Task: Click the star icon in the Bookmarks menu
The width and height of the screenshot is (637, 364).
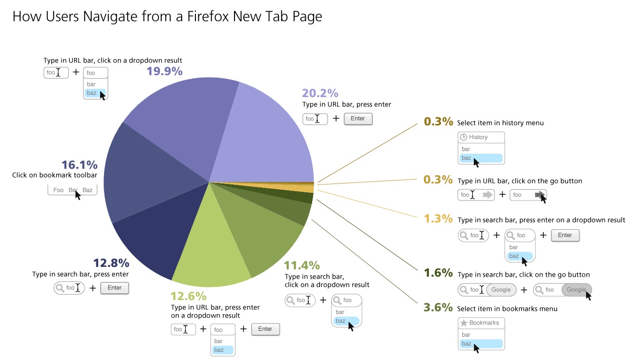Action: click(x=464, y=323)
